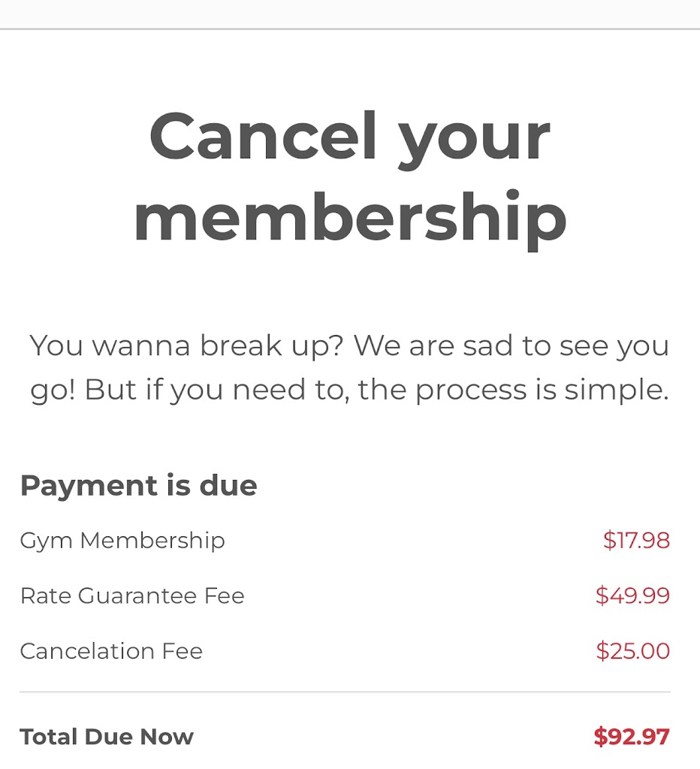Select the Gym Membership line label
Screen dimensions: 700x769
click(x=122, y=541)
